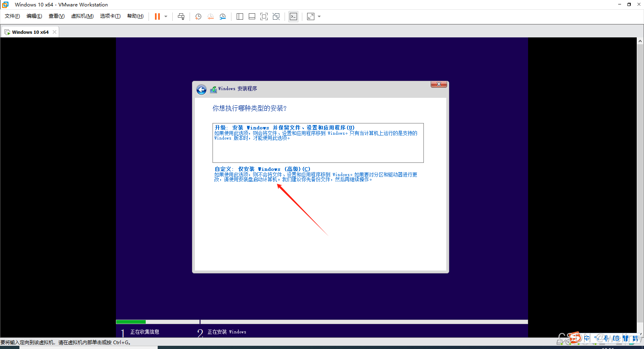Click the status bar hint mentioning Ctrl+G
This screenshot has height=349, width=644.
point(66,343)
